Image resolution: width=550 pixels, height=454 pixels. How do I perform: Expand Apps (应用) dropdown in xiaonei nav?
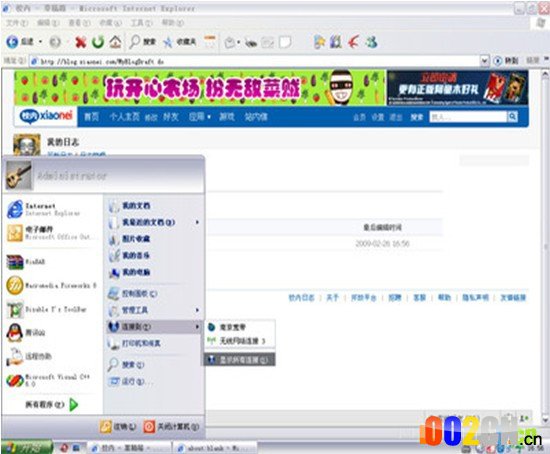click(200, 117)
